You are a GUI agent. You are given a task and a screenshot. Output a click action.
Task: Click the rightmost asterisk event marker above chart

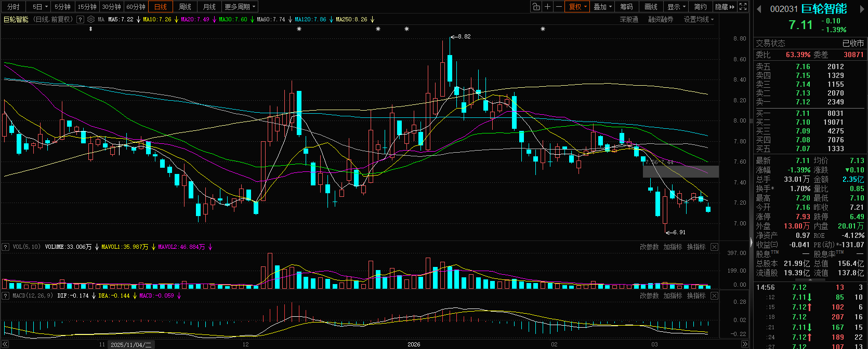(x=543, y=29)
